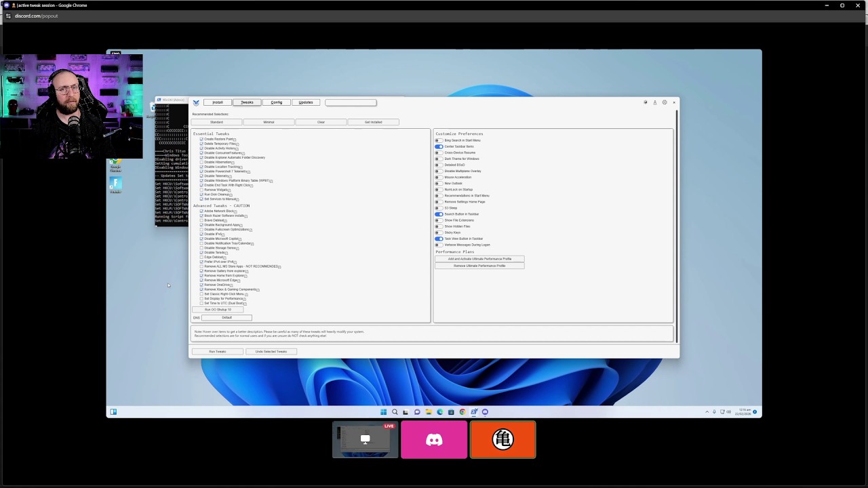Enable Bing Search in Start Menu toggle
The image size is (868, 488).
point(439,140)
